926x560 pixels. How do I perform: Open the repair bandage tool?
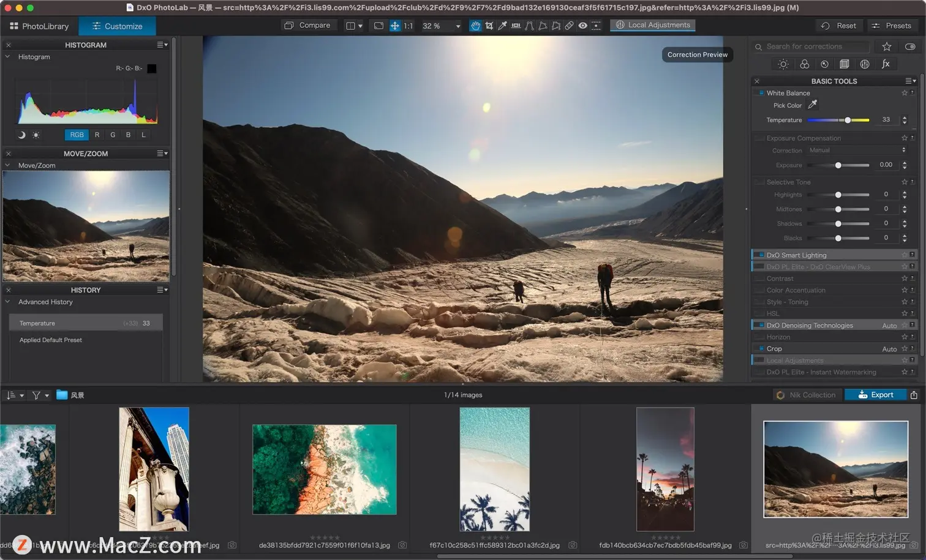(x=569, y=26)
